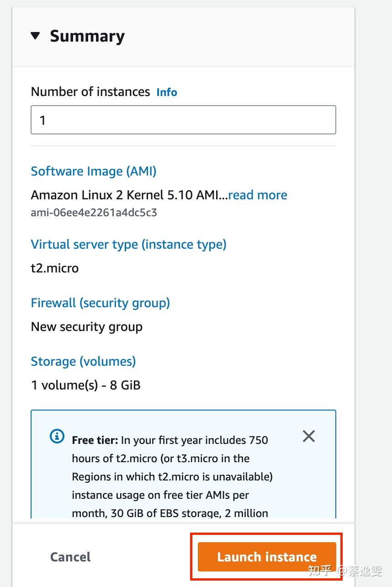Open the Number of instances Info link
Viewport: 392px width, 587px height.
tap(166, 92)
